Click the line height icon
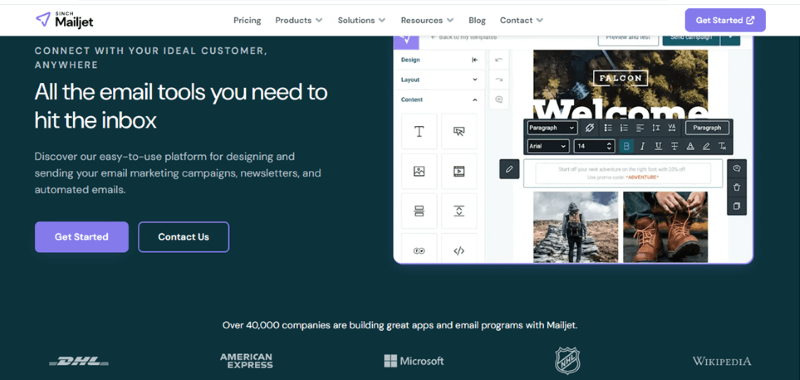800x380 pixels. (x=656, y=128)
